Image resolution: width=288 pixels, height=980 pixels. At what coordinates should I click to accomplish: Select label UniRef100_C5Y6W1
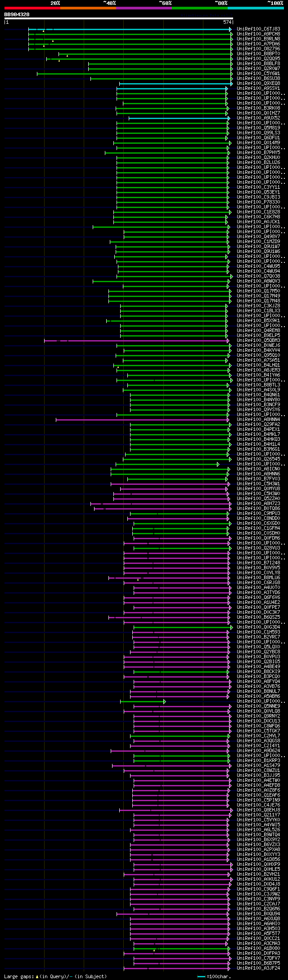(258, 73)
